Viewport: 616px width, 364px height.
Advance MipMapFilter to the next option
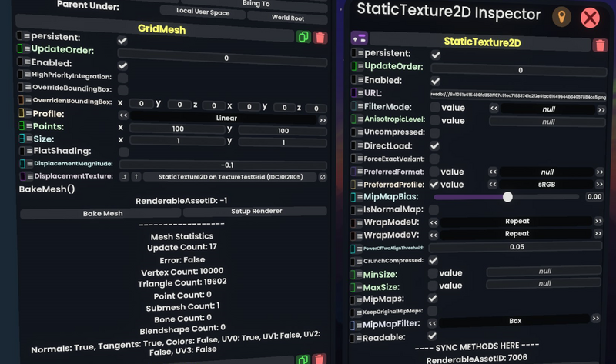coord(596,319)
